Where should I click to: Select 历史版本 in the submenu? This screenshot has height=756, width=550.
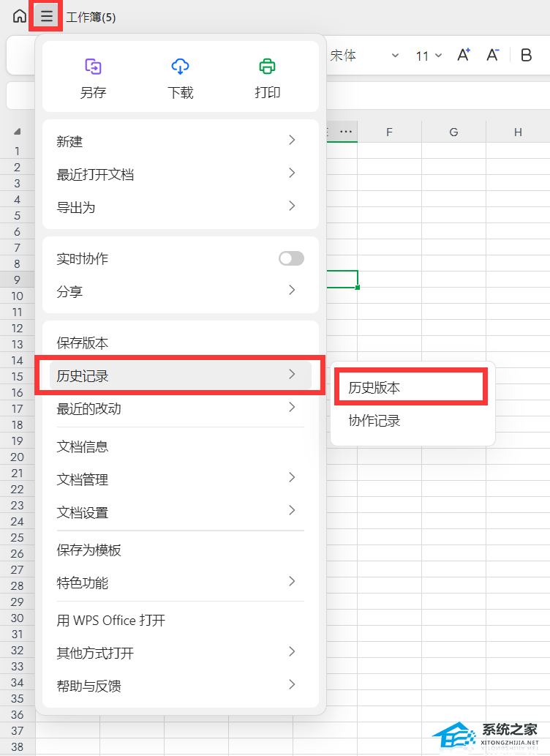374,387
